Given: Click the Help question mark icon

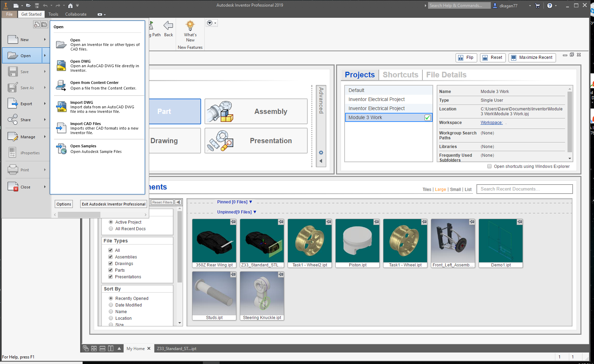Looking at the screenshot, I should tap(550, 6).
